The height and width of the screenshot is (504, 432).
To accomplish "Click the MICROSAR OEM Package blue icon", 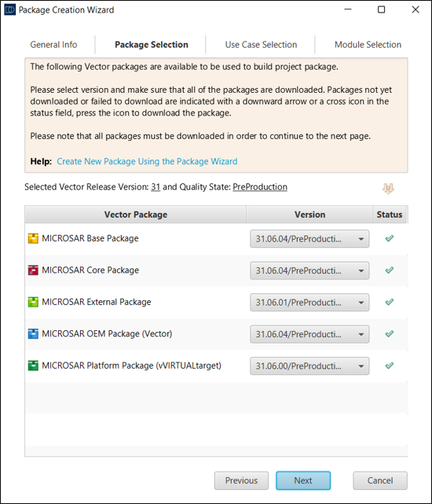I will pyautogui.click(x=33, y=334).
